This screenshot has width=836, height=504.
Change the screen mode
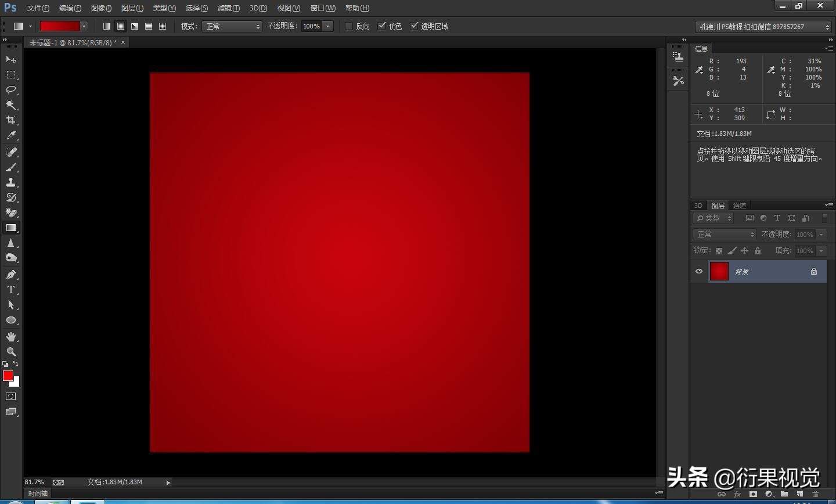(x=11, y=412)
